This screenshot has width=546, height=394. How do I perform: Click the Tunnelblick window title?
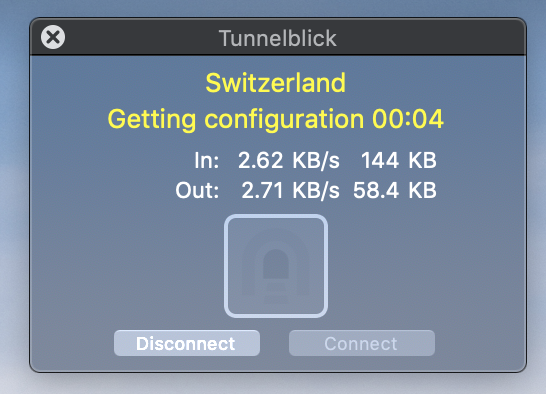point(278,38)
